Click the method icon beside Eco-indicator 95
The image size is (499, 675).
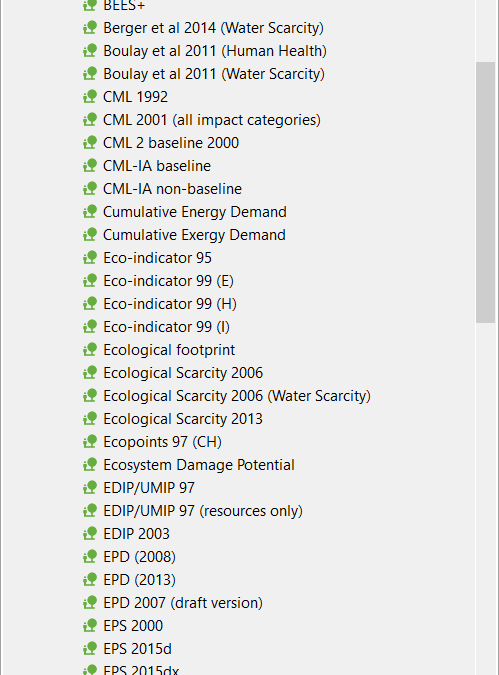coord(90,257)
